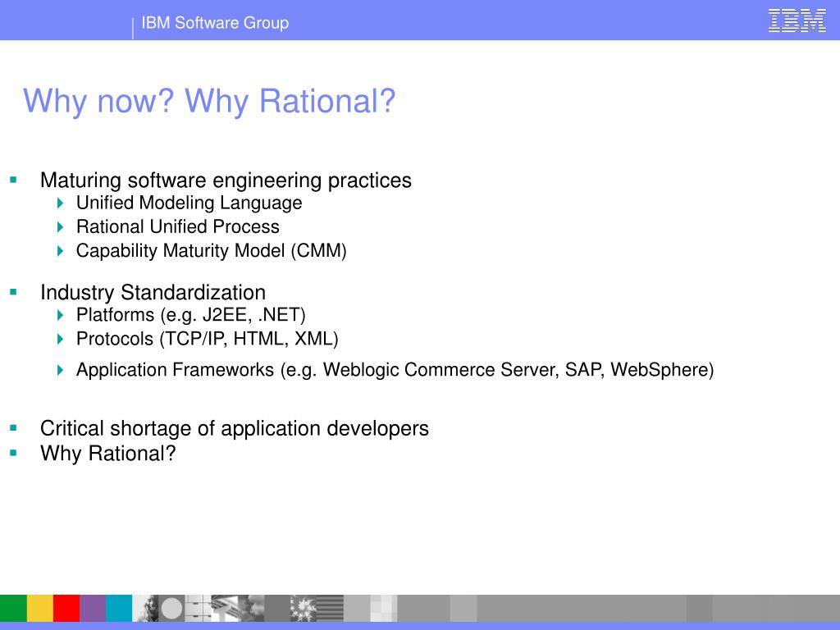Click the red square in the footer strip

66,608
